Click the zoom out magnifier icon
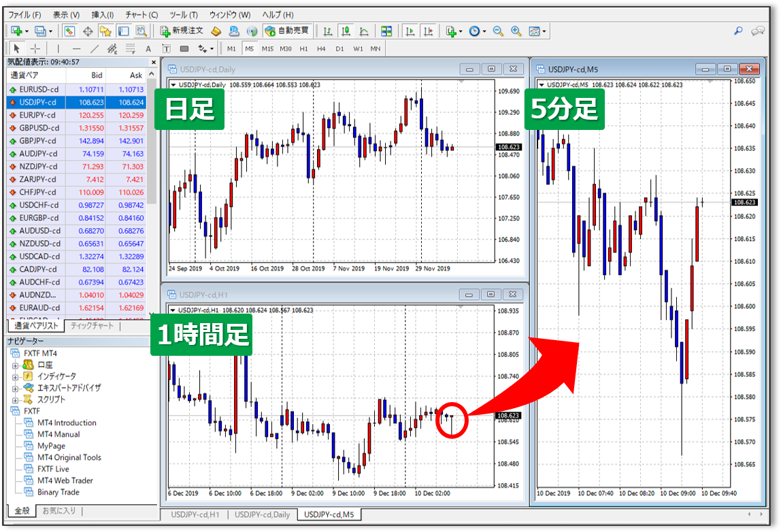This screenshot has width=781, height=532. click(498, 31)
